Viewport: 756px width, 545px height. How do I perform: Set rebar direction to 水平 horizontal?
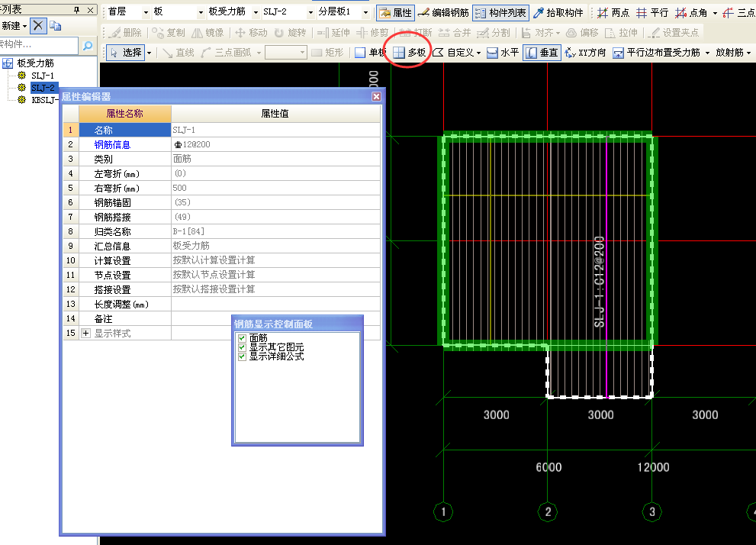coord(503,52)
